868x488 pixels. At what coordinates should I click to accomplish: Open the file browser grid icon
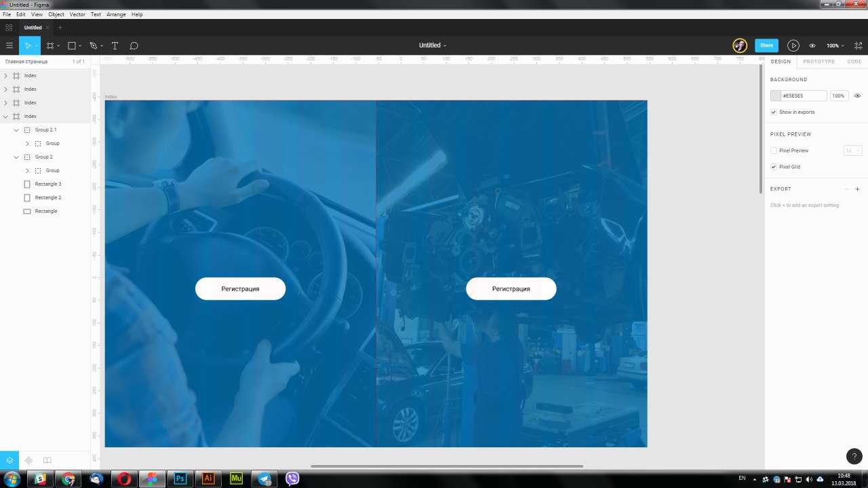[x=9, y=28]
